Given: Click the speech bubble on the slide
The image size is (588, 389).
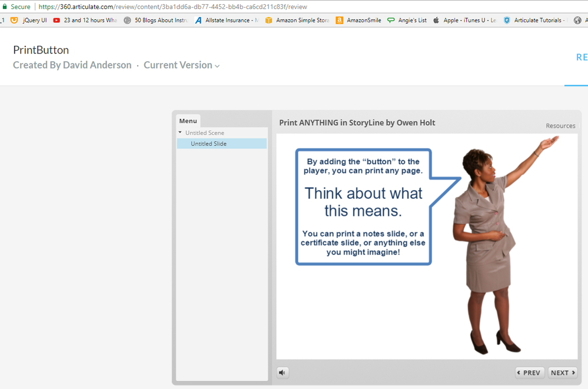Looking at the screenshot, I should coord(363,206).
